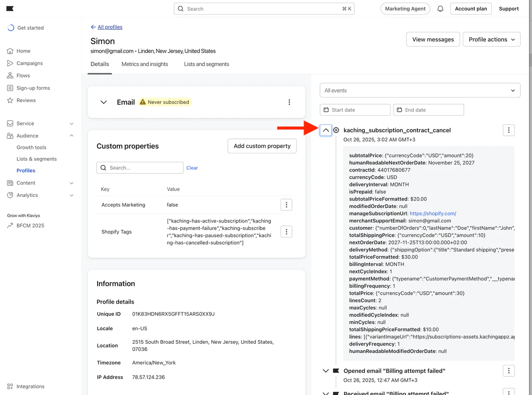
Task: Open the All events filter dropdown
Action: pos(420,90)
